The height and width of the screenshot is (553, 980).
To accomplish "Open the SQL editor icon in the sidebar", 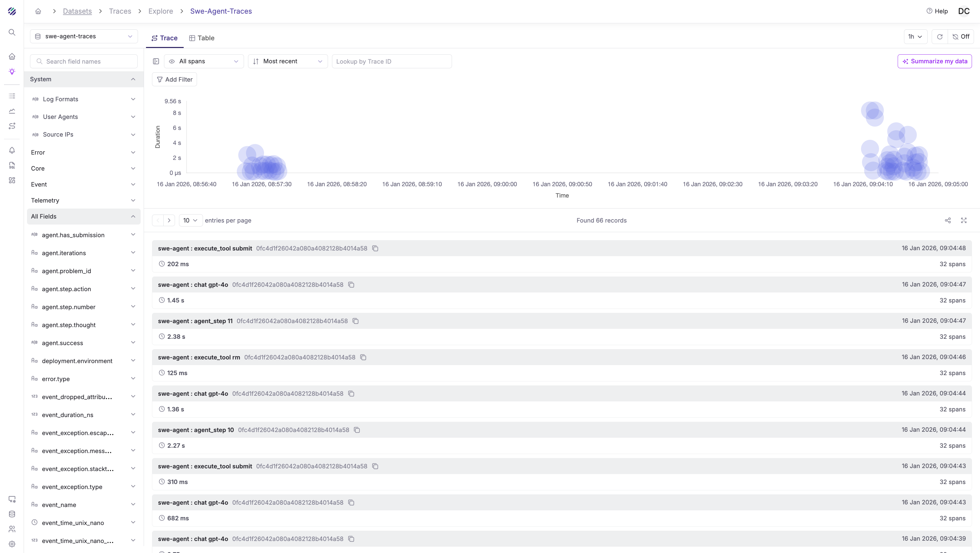I will [12, 166].
